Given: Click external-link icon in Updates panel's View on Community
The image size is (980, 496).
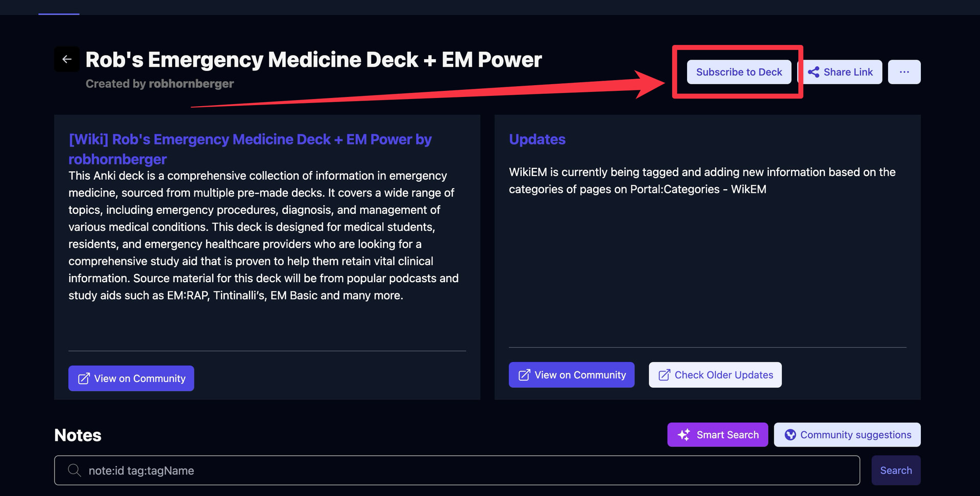Looking at the screenshot, I should [524, 375].
